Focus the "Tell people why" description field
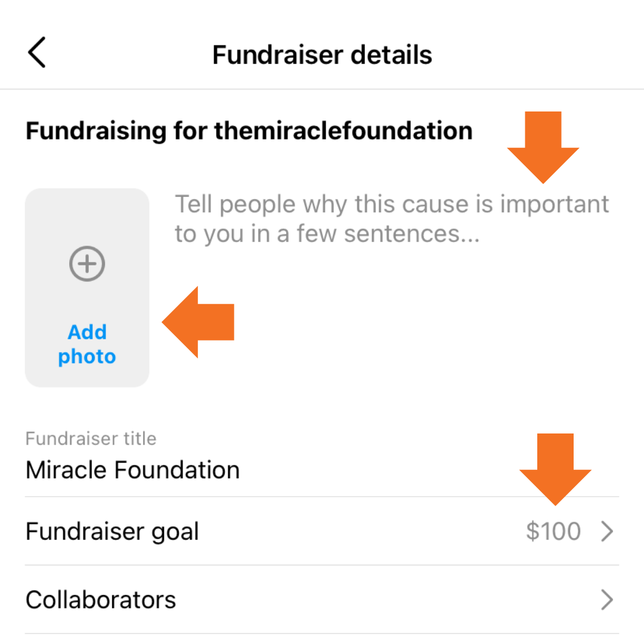This screenshot has height=644, width=644. pyautogui.click(x=391, y=205)
